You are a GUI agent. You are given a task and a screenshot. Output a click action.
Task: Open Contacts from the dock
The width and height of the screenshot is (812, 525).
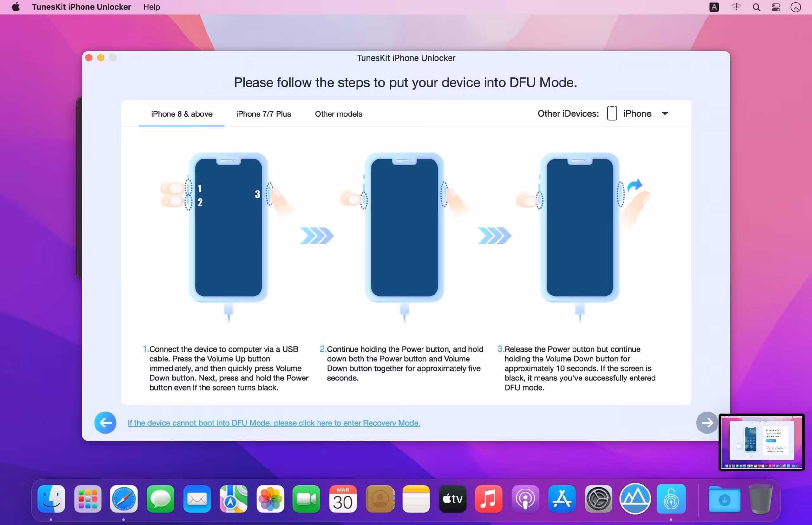point(380,499)
